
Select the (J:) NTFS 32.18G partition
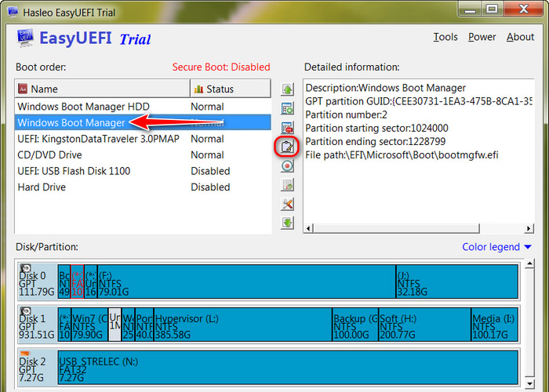click(457, 281)
